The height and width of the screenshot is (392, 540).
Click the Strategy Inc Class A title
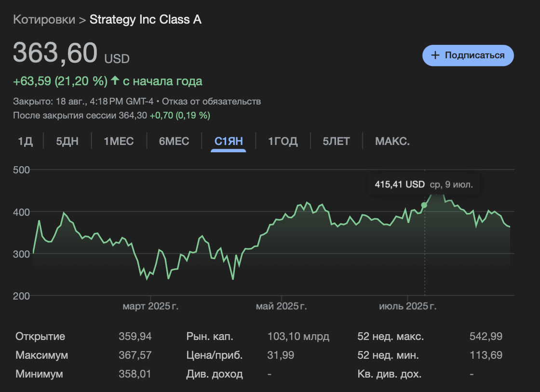(x=145, y=20)
